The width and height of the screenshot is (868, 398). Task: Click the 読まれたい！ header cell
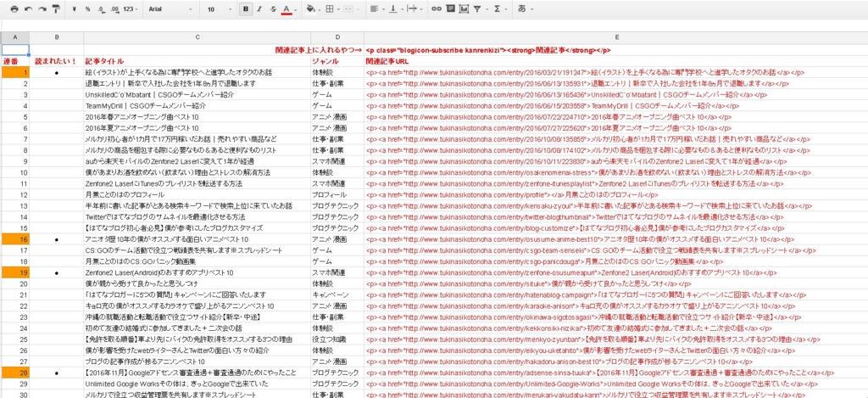[x=57, y=61]
